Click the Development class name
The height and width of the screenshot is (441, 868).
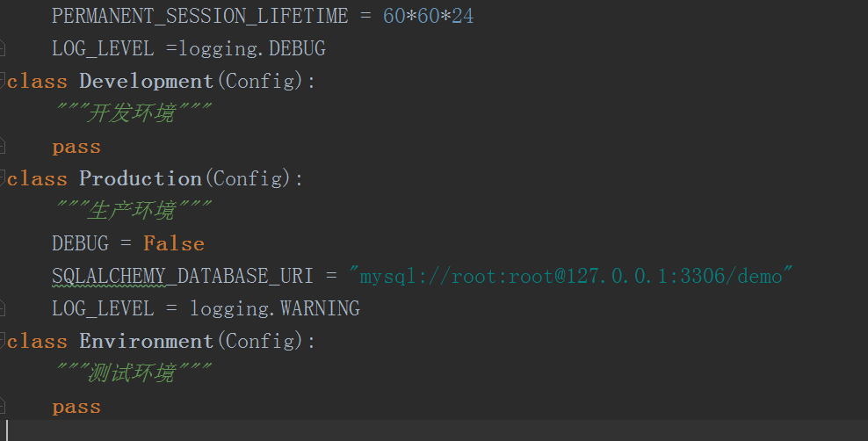coord(146,81)
